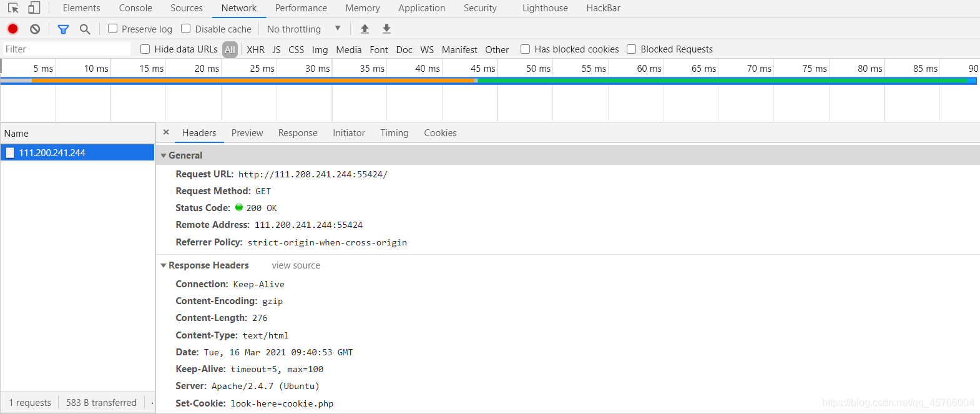Click view source for Response Headers
Viewport: 980px width, 414px height.
(296, 265)
